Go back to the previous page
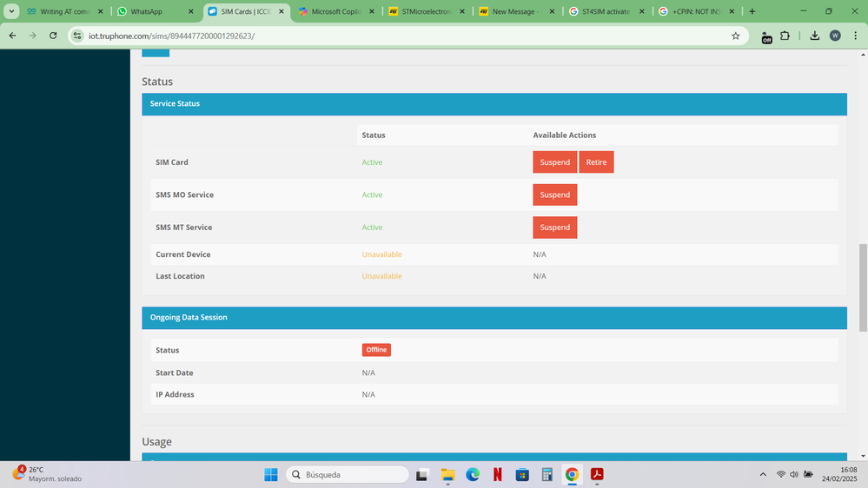Viewport: 868px width, 488px height. [x=12, y=36]
